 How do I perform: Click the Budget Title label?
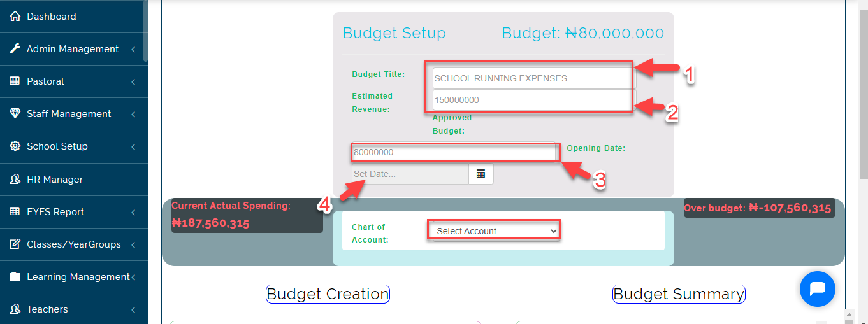(379, 74)
